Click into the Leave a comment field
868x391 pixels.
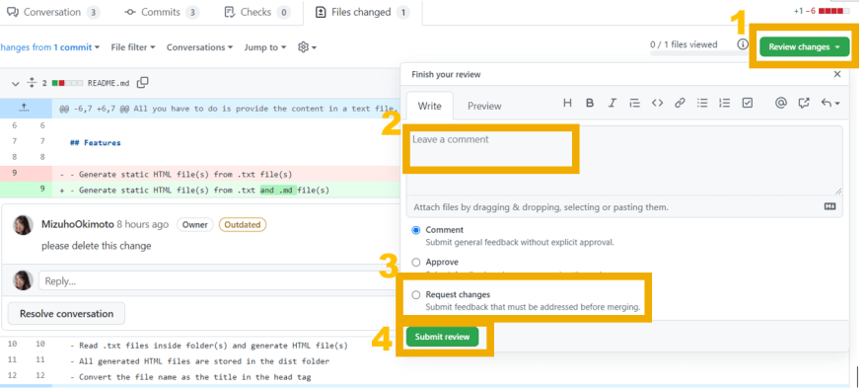coord(624,161)
